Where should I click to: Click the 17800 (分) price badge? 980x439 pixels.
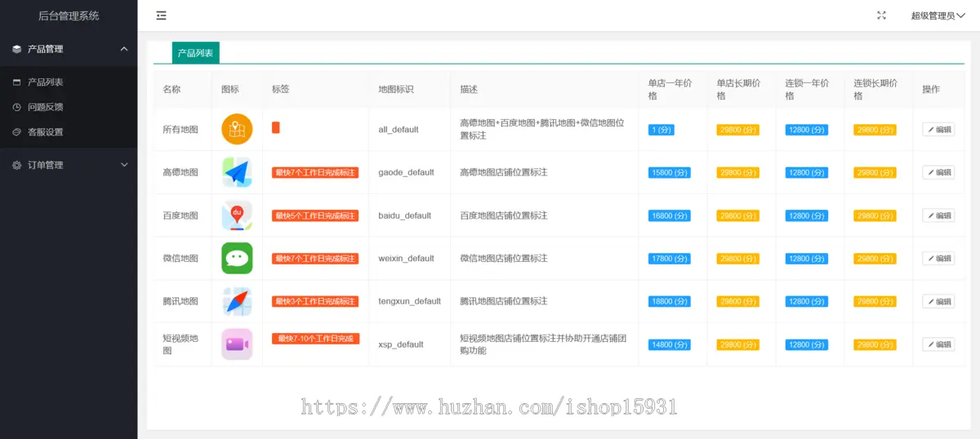pos(669,258)
